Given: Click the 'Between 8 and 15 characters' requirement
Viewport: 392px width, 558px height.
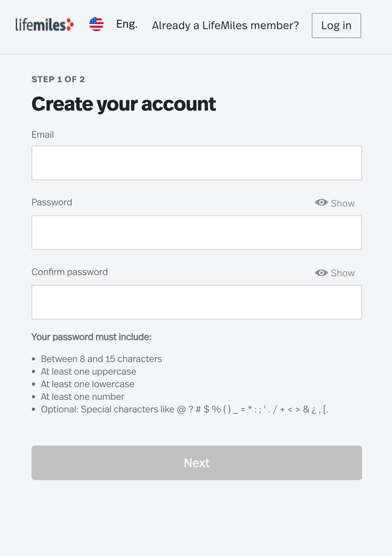Looking at the screenshot, I should (101, 359).
